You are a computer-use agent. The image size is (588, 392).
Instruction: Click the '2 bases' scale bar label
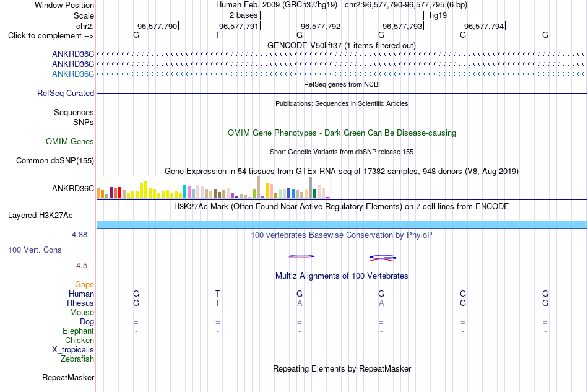tap(244, 15)
